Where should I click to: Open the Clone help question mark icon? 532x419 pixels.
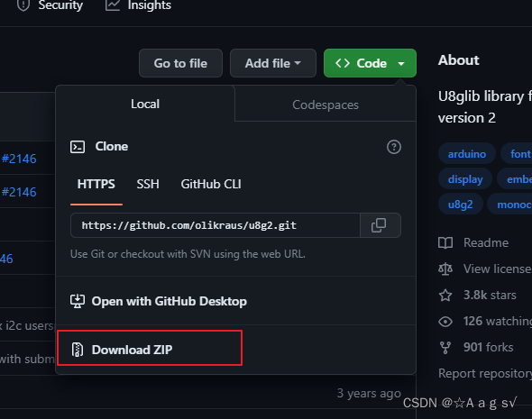click(393, 147)
